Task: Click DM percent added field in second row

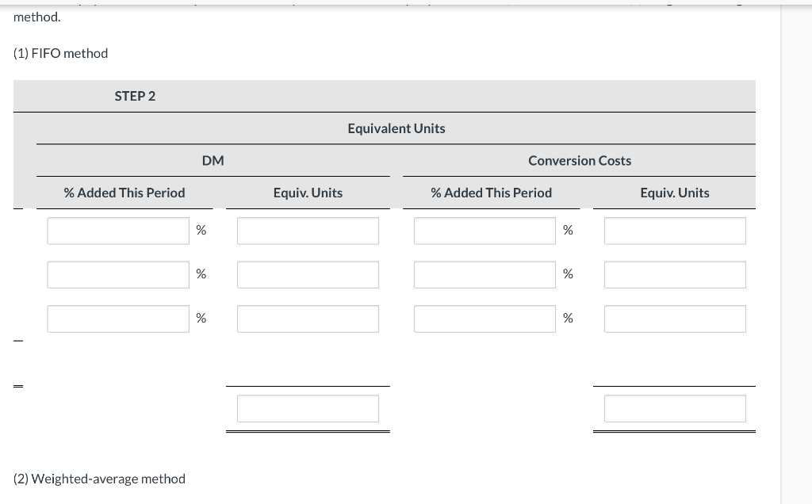Action: pyautogui.click(x=118, y=275)
